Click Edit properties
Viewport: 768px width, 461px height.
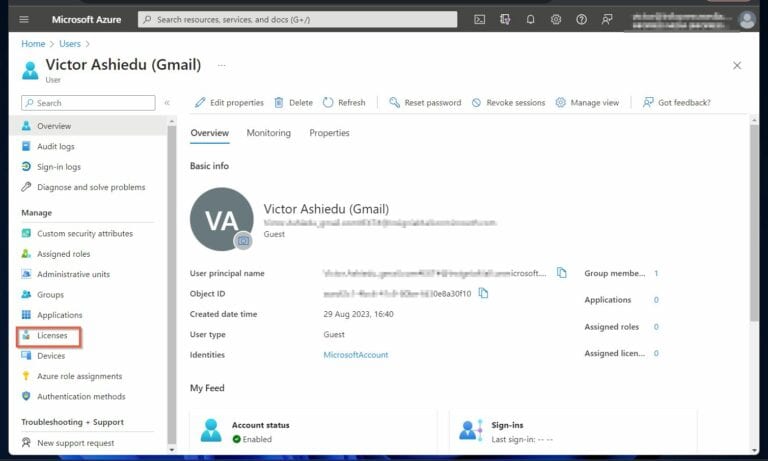229,102
